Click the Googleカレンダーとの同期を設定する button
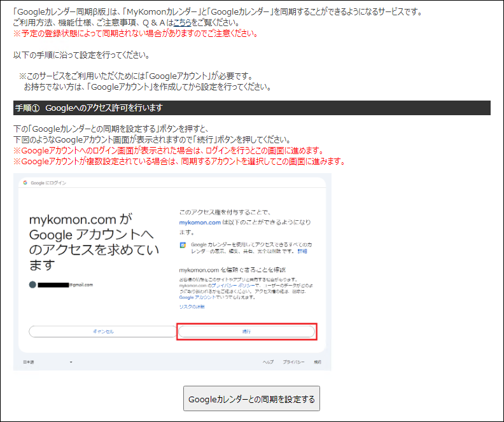This screenshot has height=422, width=504. (x=251, y=399)
